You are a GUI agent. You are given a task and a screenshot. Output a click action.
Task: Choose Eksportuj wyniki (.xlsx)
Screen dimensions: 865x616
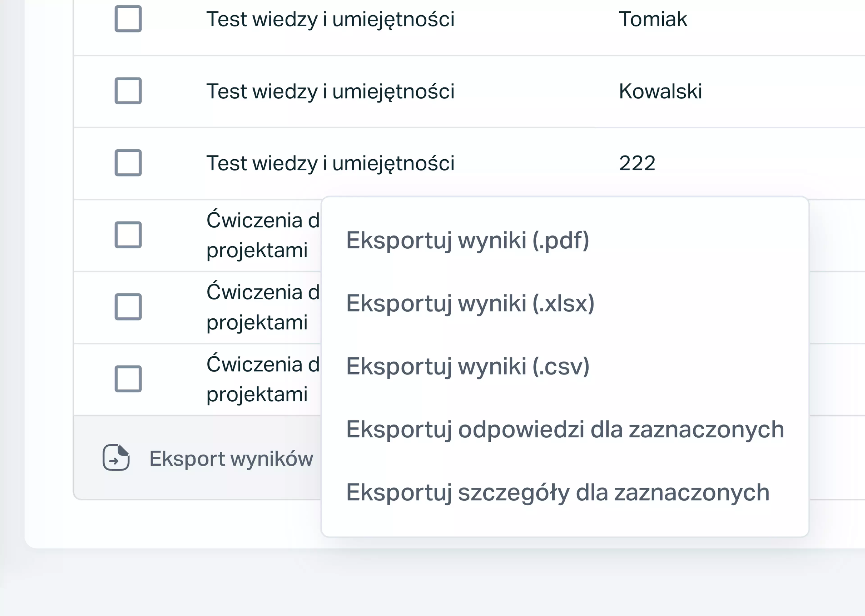point(470,303)
